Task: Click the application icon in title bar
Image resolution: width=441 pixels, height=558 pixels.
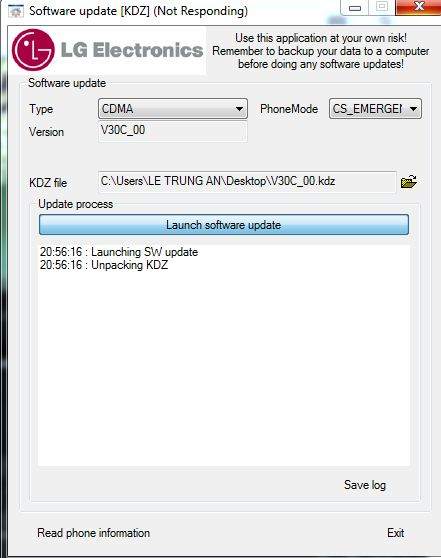Action: (16, 11)
